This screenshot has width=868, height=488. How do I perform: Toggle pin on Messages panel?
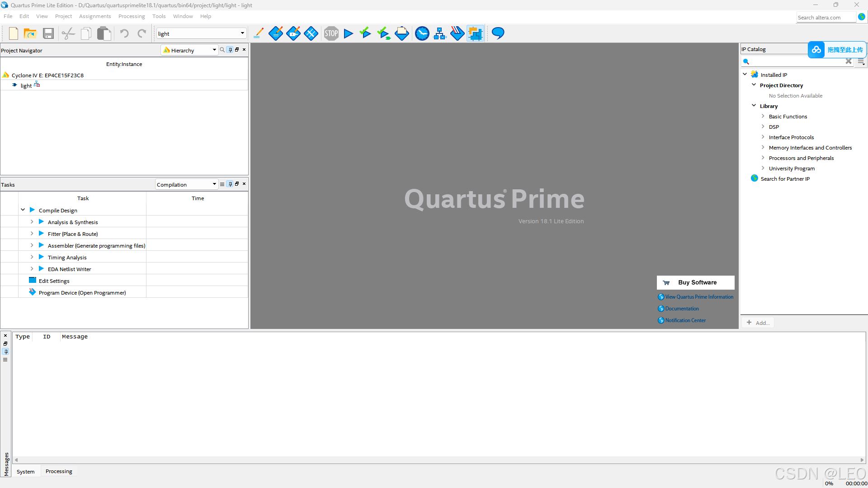(x=5, y=352)
